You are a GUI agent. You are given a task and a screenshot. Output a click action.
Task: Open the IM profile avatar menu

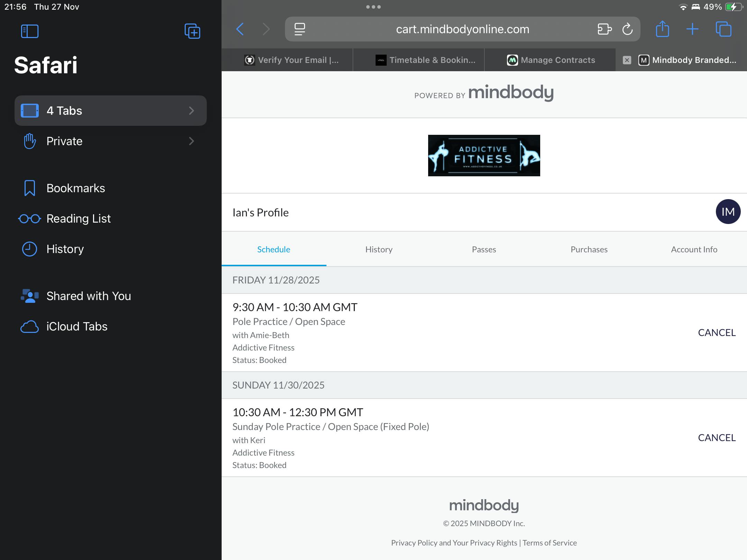tap(728, 212)
